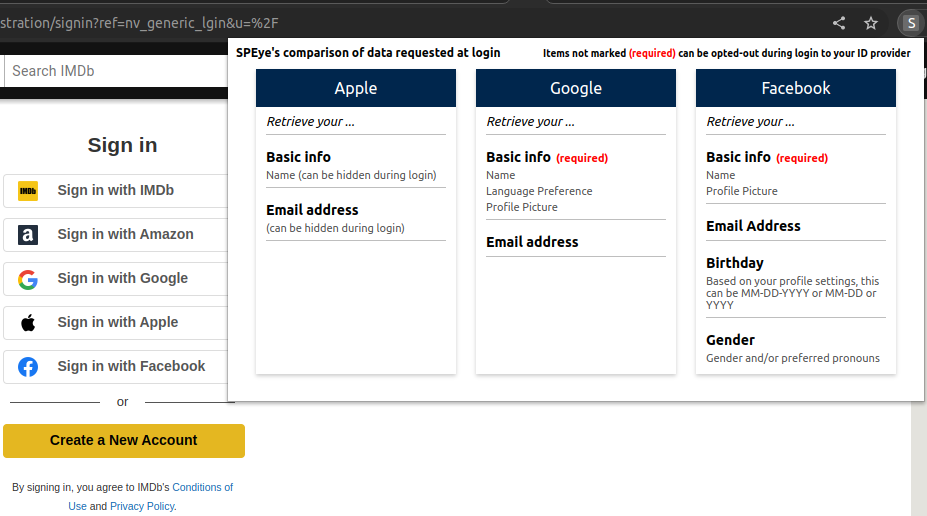Open the SPEye extension icon

click(911, 23)
